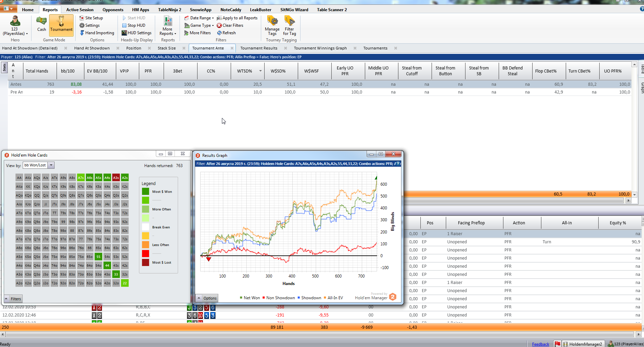This screenshot has height=347, width=644.
Task: Open HM Apps tab
Action: point(140,9)
